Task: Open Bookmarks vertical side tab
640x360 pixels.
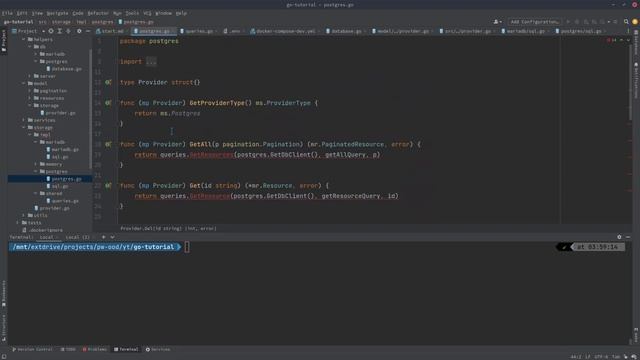Action: (4, 293)
